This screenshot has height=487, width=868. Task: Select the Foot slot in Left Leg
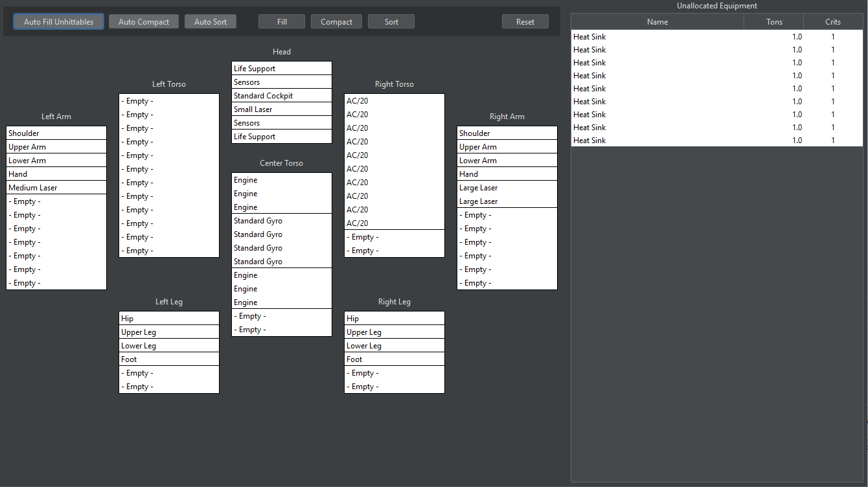coord(169,359)
